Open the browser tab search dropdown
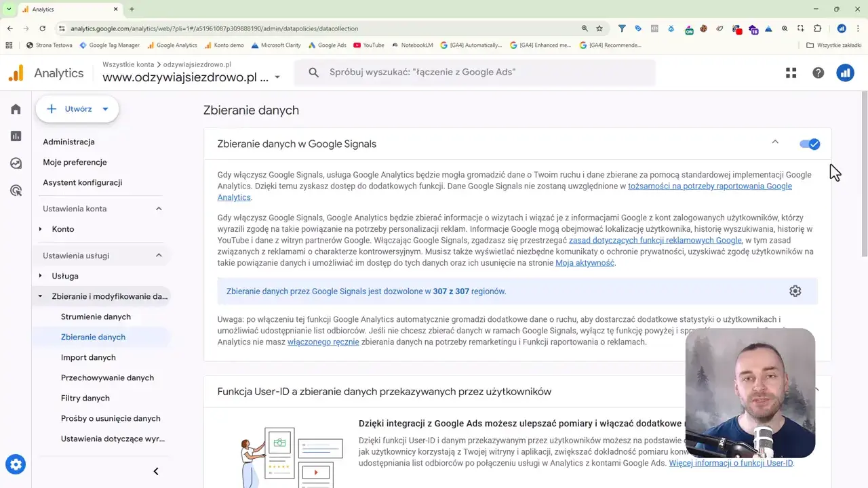This screenshot has height=488, width=868. [9, 9]
